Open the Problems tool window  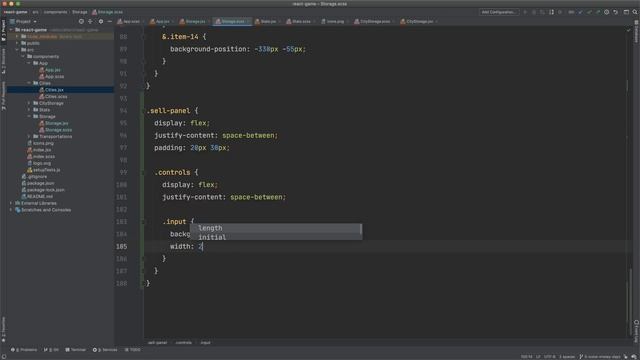pos(24,350)
